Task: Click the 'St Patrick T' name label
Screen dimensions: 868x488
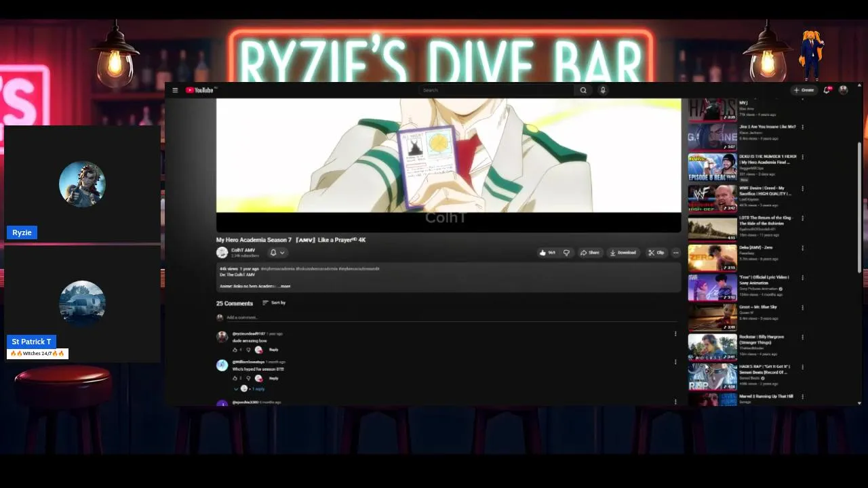Action: pyautogui.click(x=31, y=342)
